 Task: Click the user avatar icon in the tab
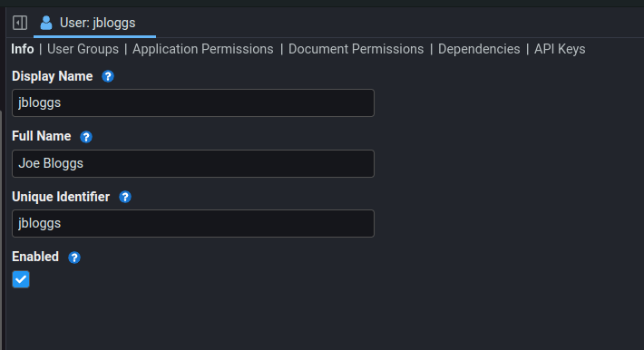tap(46, 23)
